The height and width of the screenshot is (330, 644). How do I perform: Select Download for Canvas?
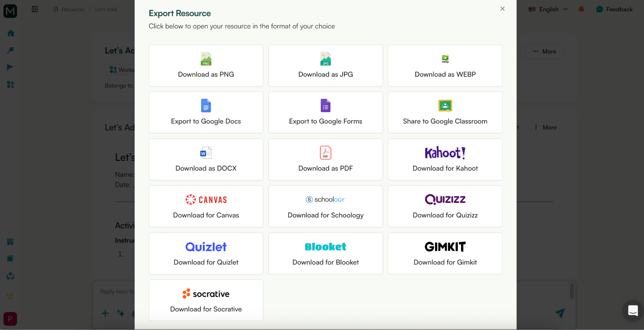click(206, 206)
